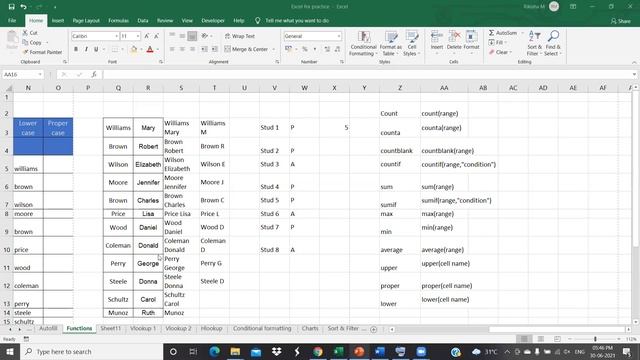Switch to the Data ribbon tab
The height and width of the screenshot is (360, 640).
click(x=143, y=20)
